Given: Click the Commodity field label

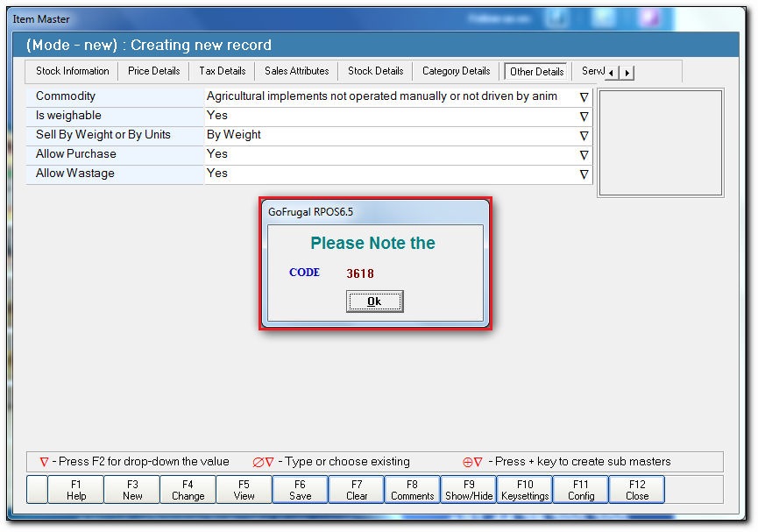Looking at the screenshot, I should [x=65, y=96].
